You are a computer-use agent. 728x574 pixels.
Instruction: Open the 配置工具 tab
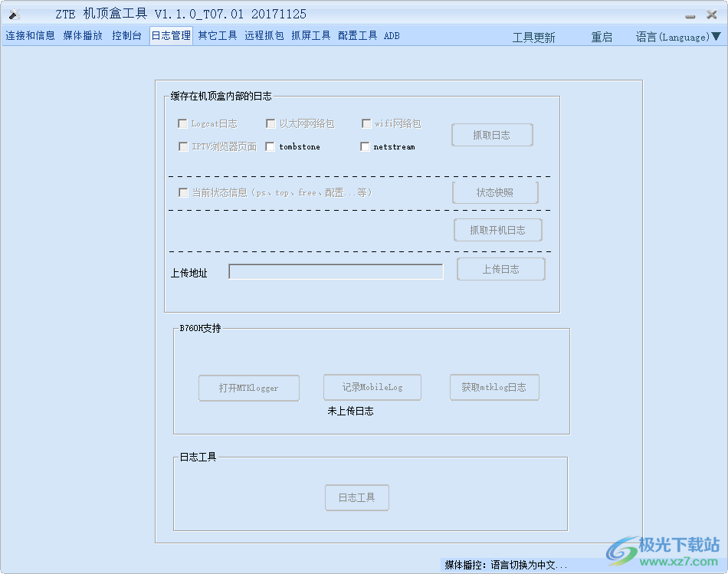coord(357,36)
